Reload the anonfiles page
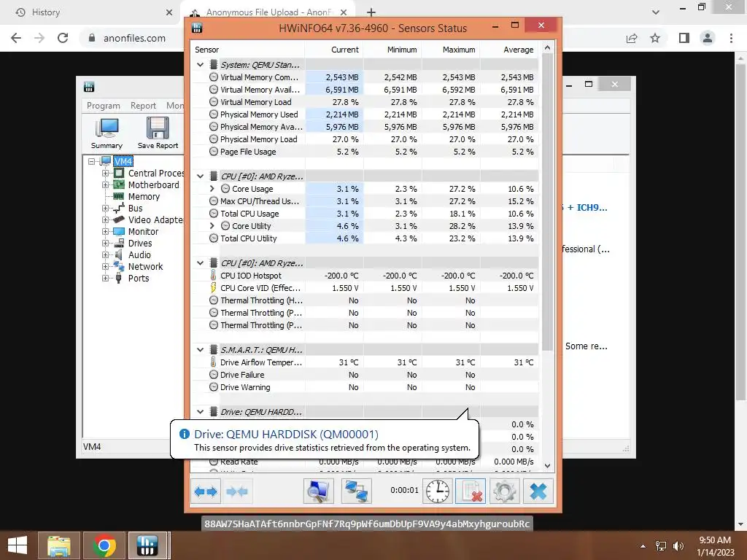Image resolution: width=747 pixels, height=560 pixels. [63, 38]
